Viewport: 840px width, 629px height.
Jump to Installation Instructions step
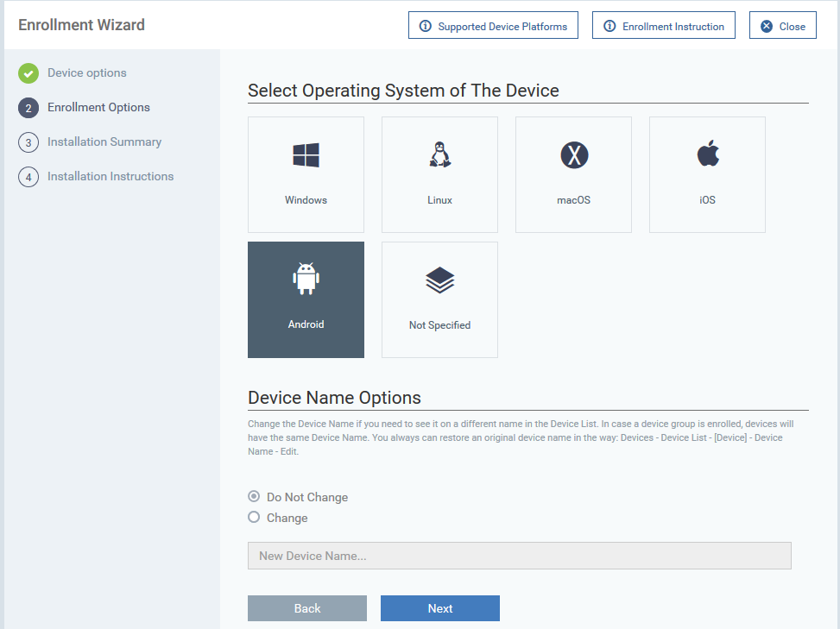pyautogui.click(x=96, y=177)
